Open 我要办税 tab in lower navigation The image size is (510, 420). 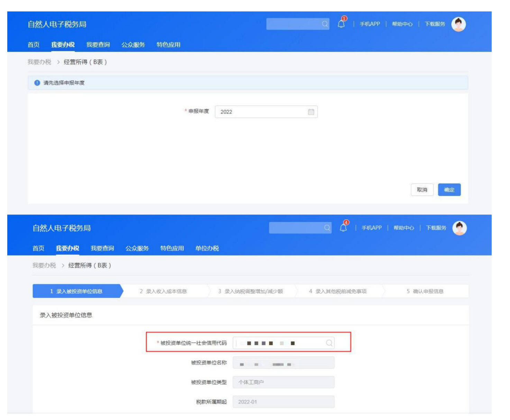[x=67, y=248]
